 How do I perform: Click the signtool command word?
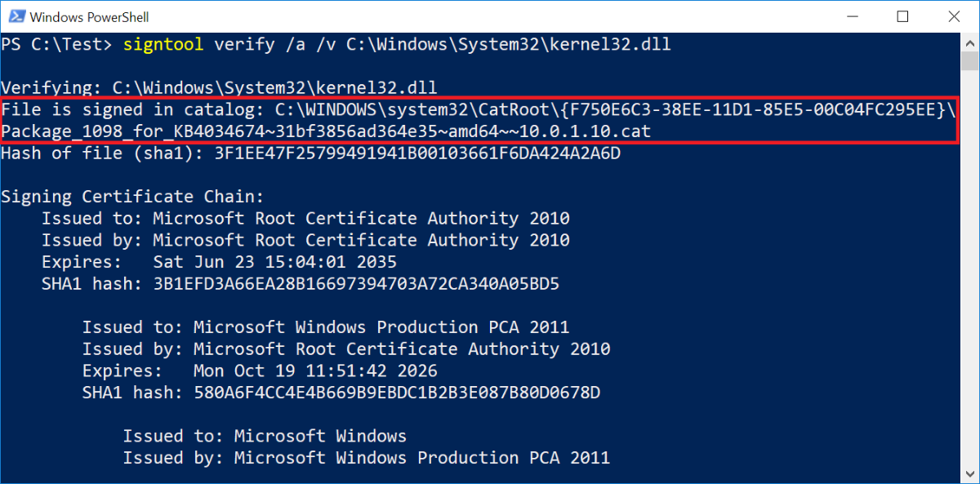coord(164,44)
